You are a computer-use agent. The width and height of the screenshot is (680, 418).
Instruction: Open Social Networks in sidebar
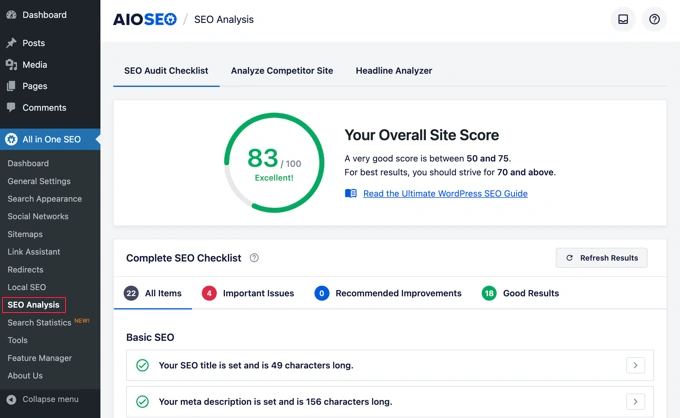38,216
